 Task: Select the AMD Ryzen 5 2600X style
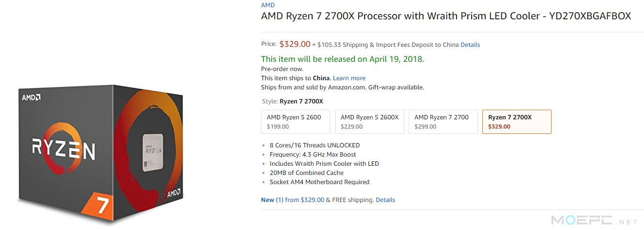[x=370, y=122]
